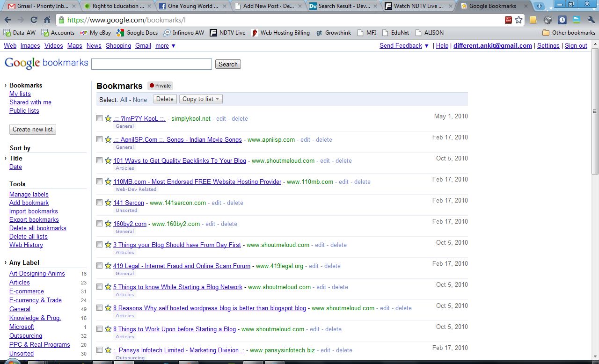Viewport: 599px width, 364px height.
Task: Select All bookmarks link
Action: [x=124, y=100]
